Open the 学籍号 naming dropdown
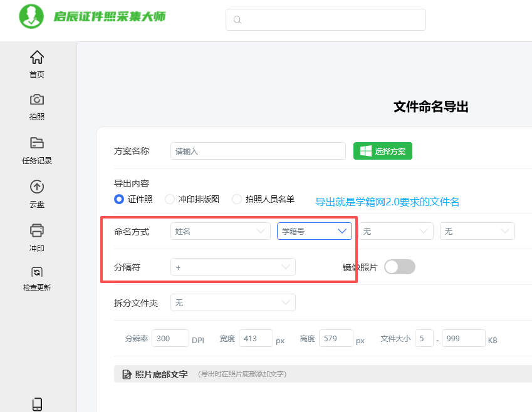This screenshot has height=412, width=532. coord(315,231)
